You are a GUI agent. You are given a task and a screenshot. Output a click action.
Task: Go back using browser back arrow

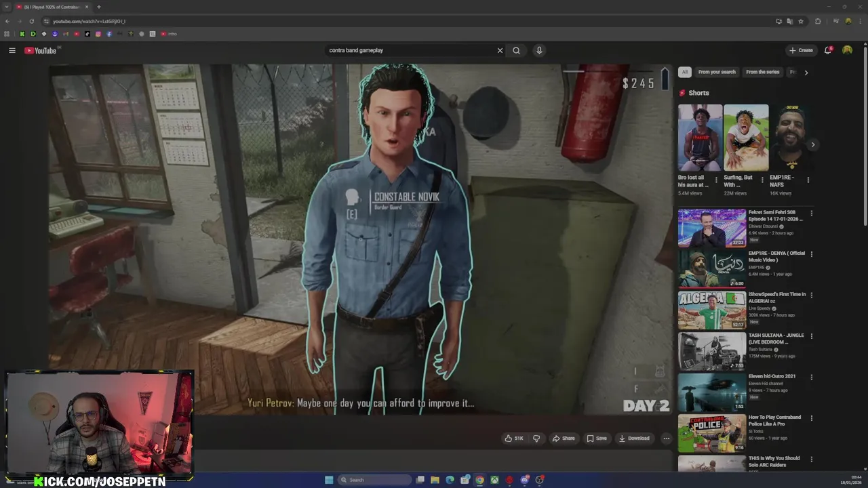pos(7,21)
